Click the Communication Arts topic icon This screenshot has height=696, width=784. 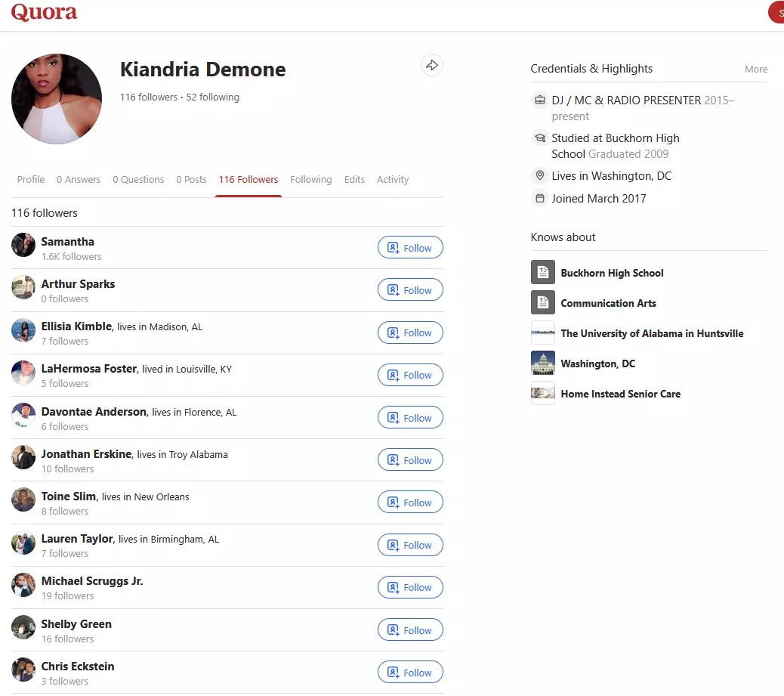tap(543, 302)
